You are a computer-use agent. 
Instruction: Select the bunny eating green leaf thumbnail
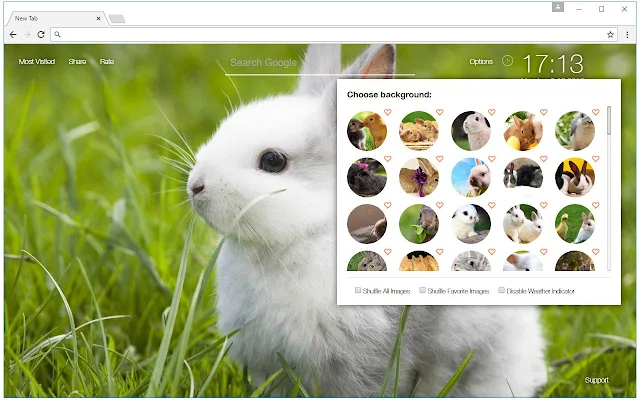click(419, 224)
